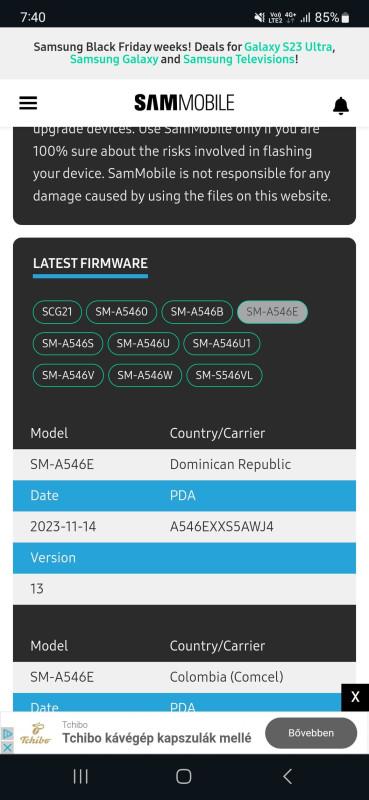This screenshot has height=800, width=369.
Task: Open Samsung Televisions deals link
Action: tap(239, 59)
